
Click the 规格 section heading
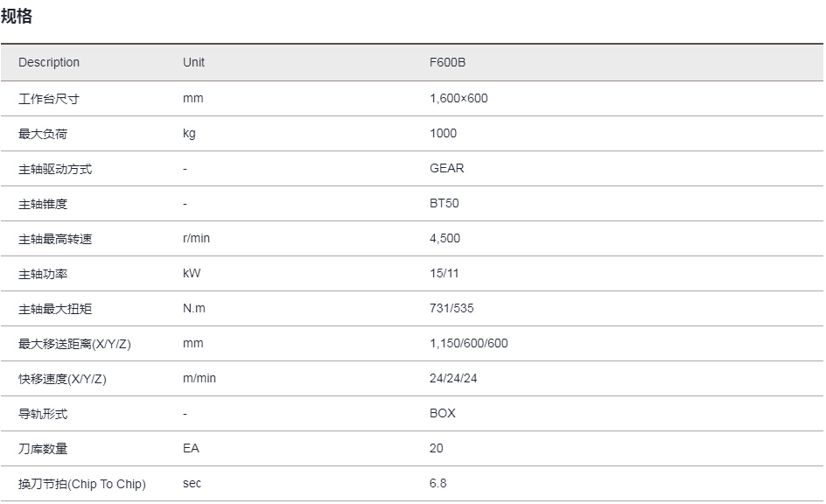[x=17, y=16]
